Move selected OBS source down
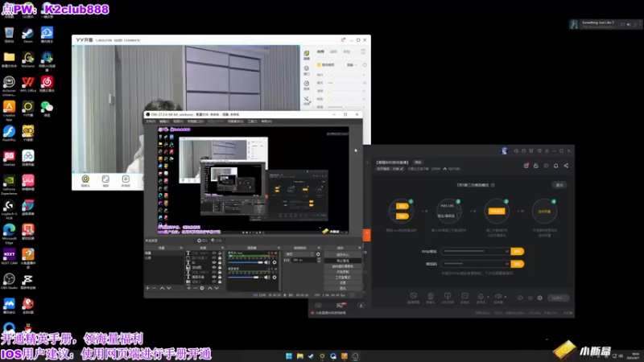Image resolution: width=644 pixels, height=362 pixels. coord(217,288)
